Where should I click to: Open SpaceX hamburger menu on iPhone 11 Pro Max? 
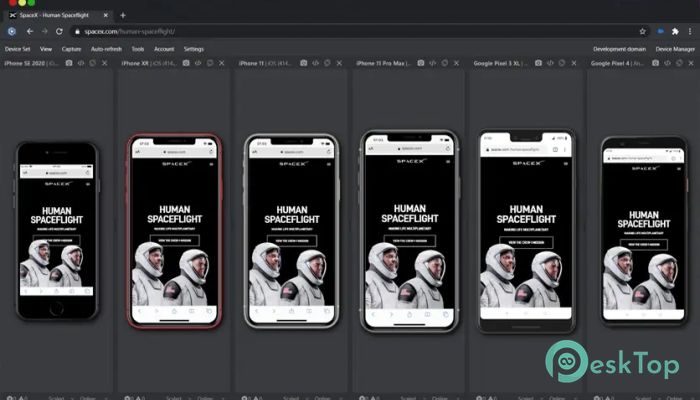coord(448,162)
